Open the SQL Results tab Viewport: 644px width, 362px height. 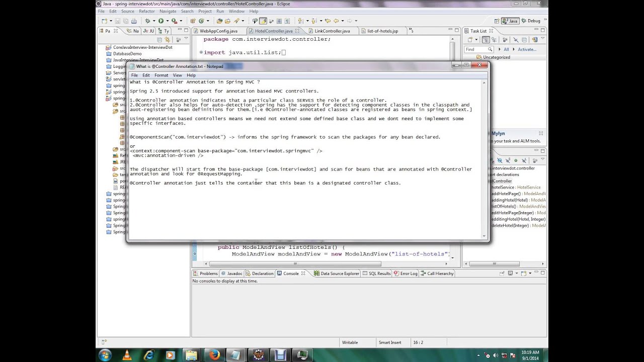tap(376, 274)
